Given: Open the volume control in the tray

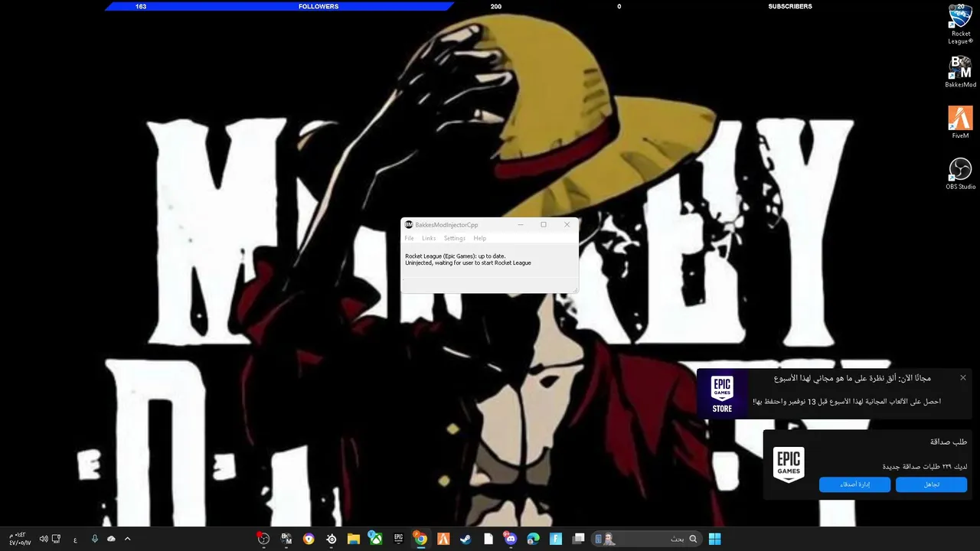Looking at the screenshot, I should (x=44, y=539).
